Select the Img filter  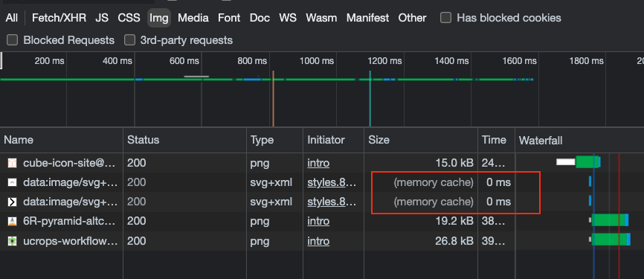click(159, 18)
